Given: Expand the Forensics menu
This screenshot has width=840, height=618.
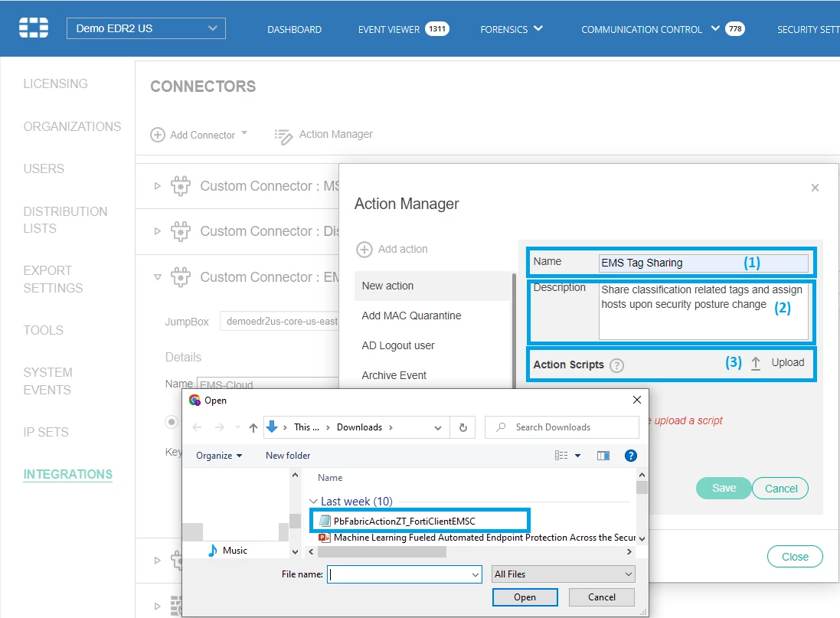Looking at the screenshot, I should click(x=511, y=29).
